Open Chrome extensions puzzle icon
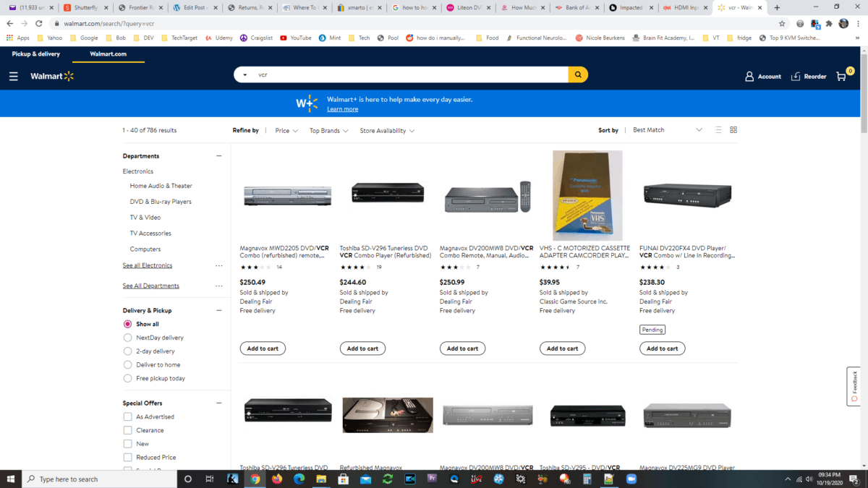Image resolution: width=868 pixels, height=488 pixels. point(829,23)
